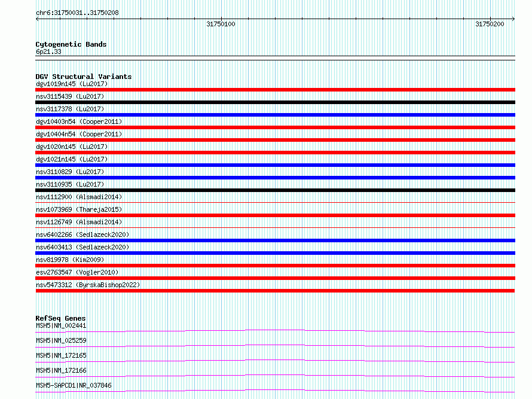532x399 pixels.
Task: Open variant nsv1112900 (Alsmadi2014) label
Action: [x=79, y=197]
